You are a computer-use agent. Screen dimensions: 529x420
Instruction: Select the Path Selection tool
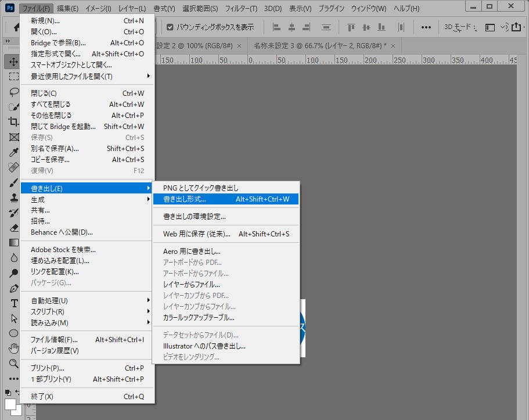pyautogui.click(x=13, y=318)
